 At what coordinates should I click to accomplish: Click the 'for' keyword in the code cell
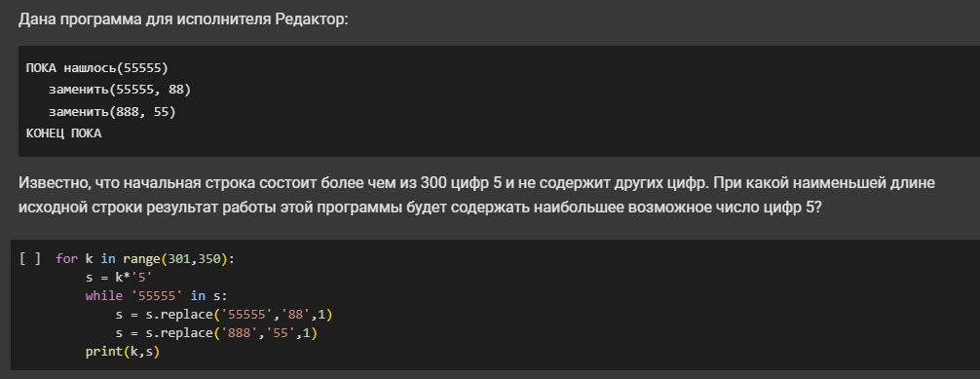pos(66,258)
